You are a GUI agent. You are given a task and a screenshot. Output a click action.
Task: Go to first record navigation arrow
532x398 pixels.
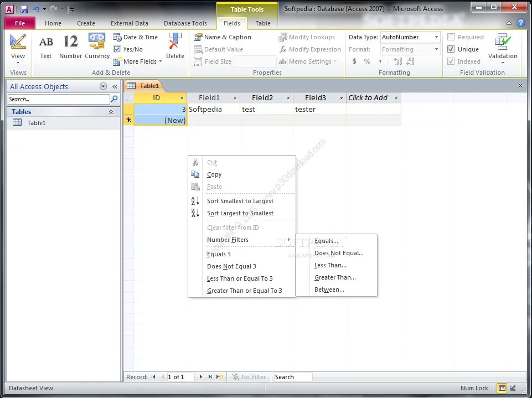(x=153, y=376)
